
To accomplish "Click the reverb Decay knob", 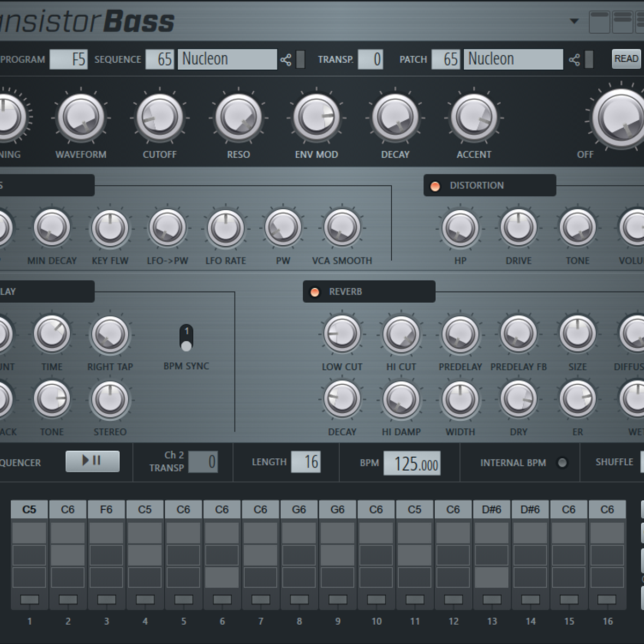I will tap(342, 400).
